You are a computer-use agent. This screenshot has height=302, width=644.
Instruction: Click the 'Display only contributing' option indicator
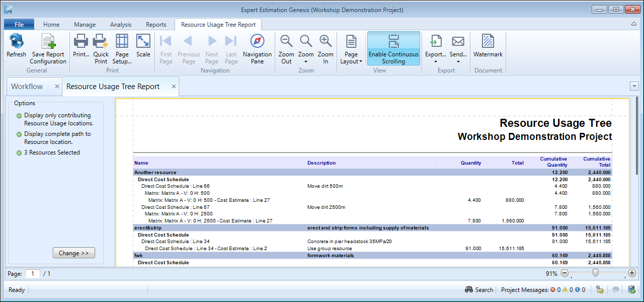click(x=19, y=116)
